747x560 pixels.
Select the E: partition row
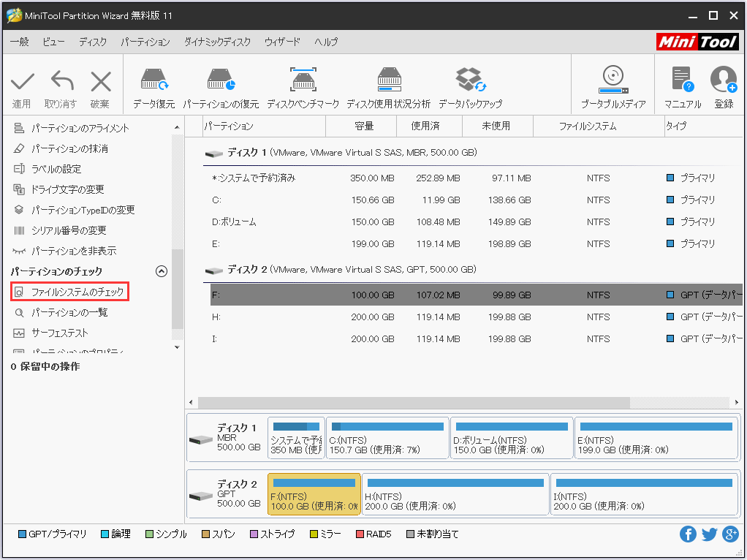tap(477, 244)
